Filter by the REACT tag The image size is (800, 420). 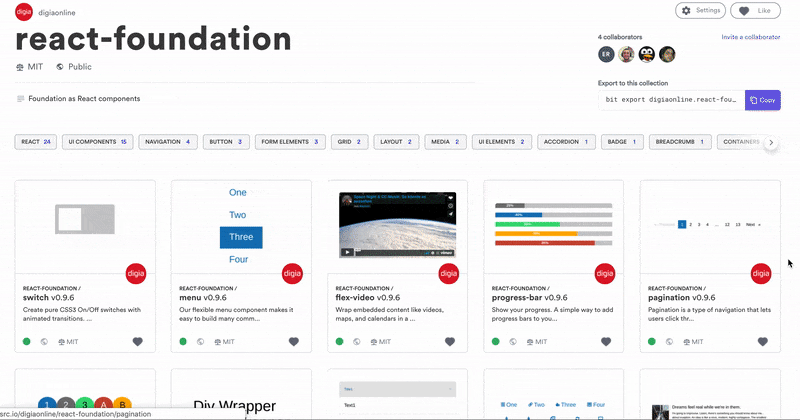click(x=36, y=142)
